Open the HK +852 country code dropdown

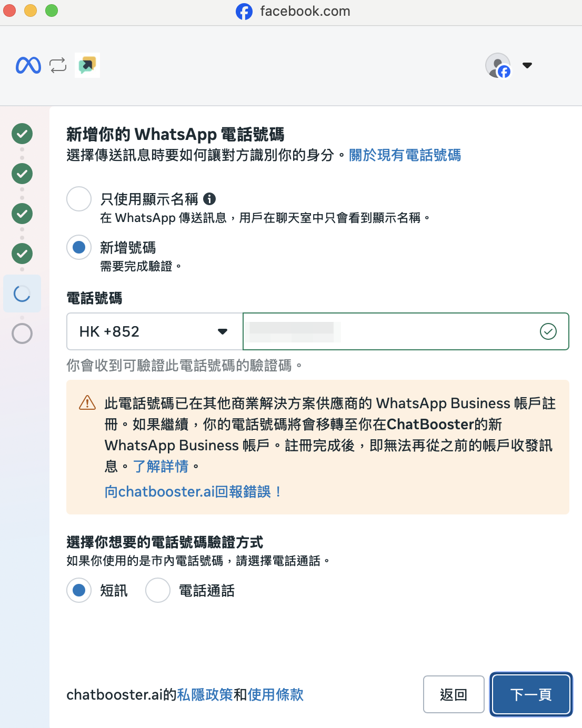155,331
